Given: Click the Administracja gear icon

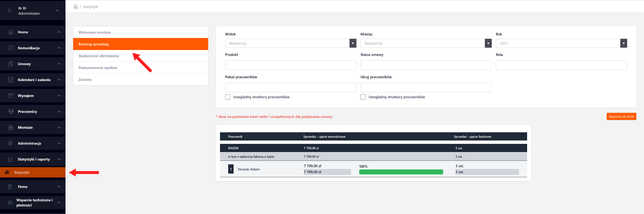Looking at the screenshot, I should 10,143.
